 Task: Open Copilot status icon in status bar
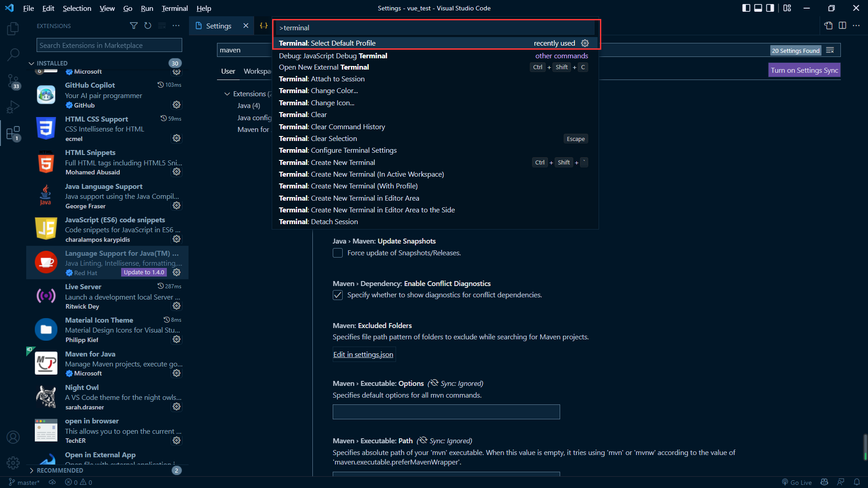coord(824,482)
